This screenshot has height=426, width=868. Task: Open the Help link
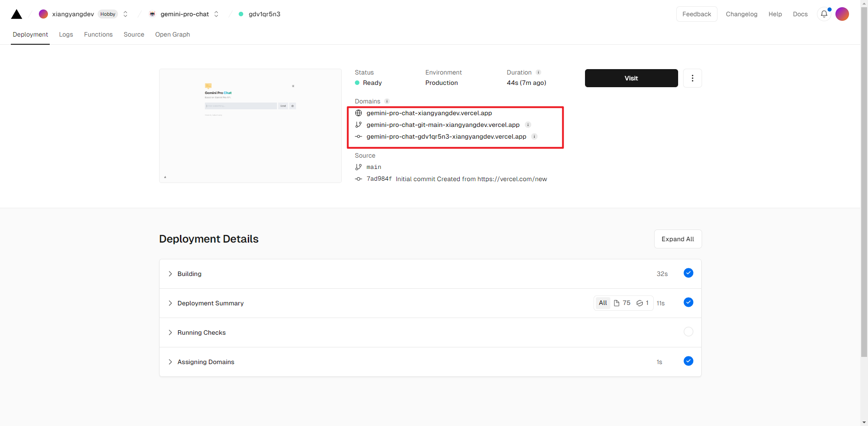coord(775,14)
